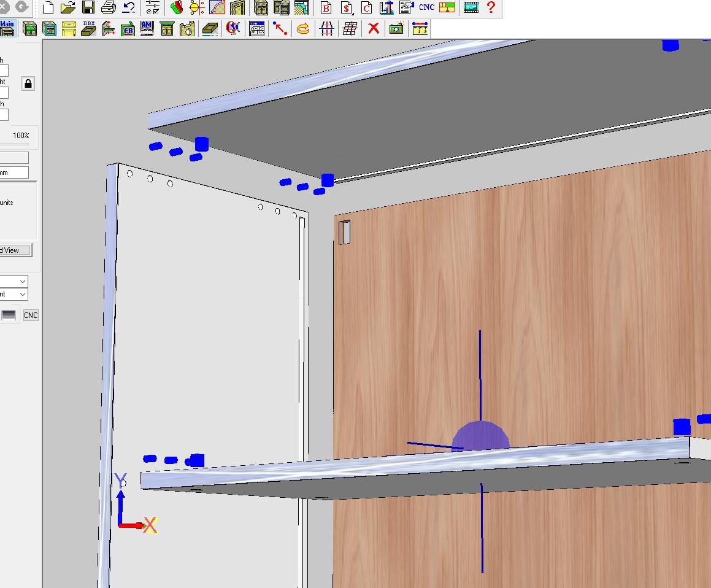
Task: Select the purple hemisphere on the shelf
Action: point(480,436)
